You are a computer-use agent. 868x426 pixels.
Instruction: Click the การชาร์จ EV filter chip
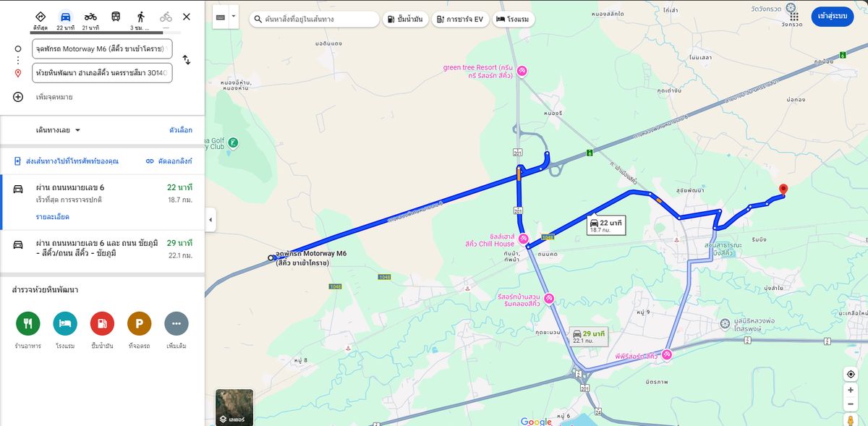point(459,20)
